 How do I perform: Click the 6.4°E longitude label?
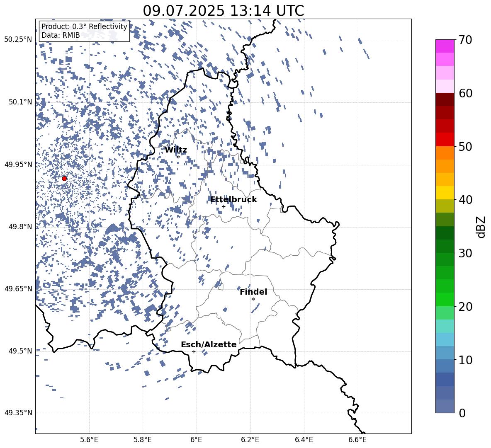coord(304,440)
